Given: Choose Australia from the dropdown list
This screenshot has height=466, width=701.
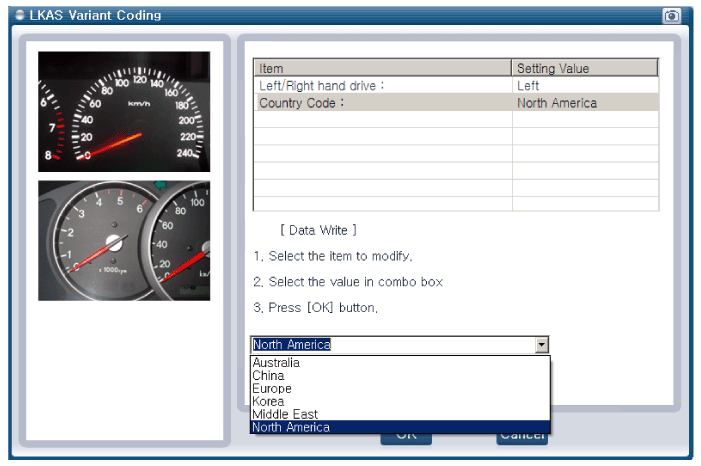Looking at the screenshot, I should coord(277,363).
